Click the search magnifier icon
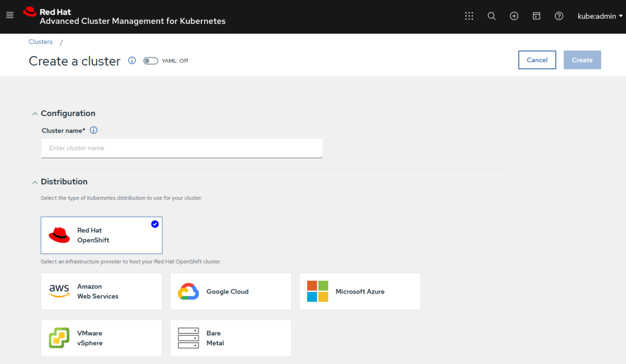 491,16
